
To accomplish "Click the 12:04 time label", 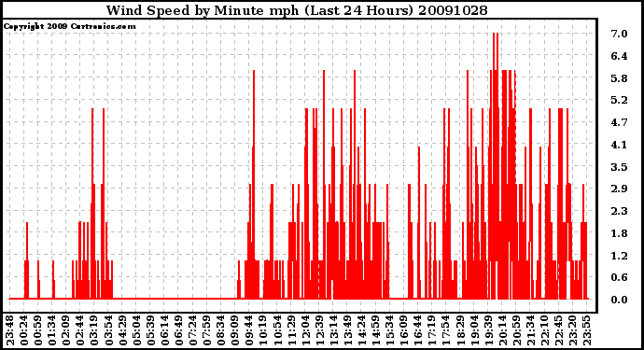I will pyautogui.click(x=305, y=330).
